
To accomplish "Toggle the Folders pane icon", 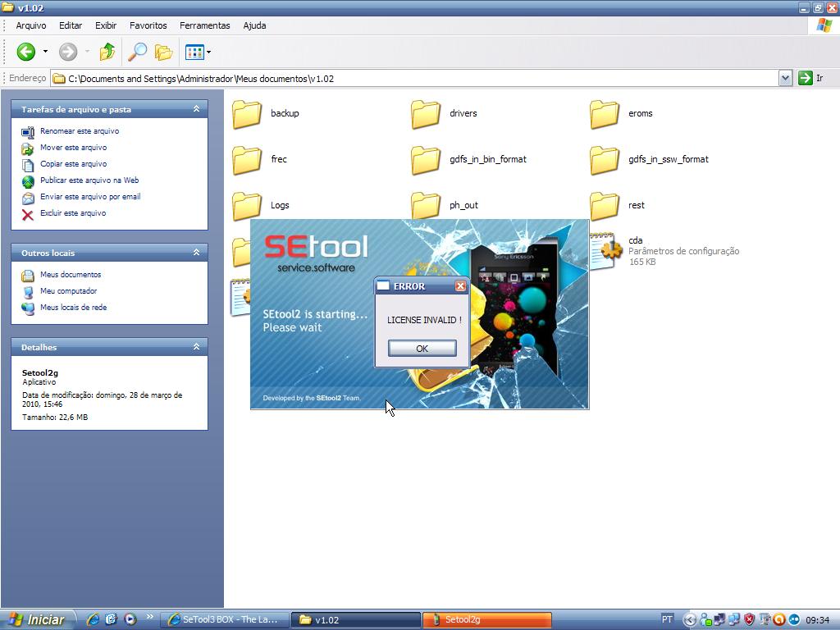I will [163, 52].
